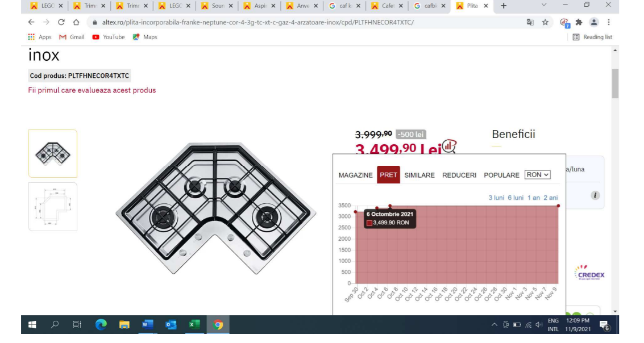Click the info icon in benefits box

[x=595, y=195]
